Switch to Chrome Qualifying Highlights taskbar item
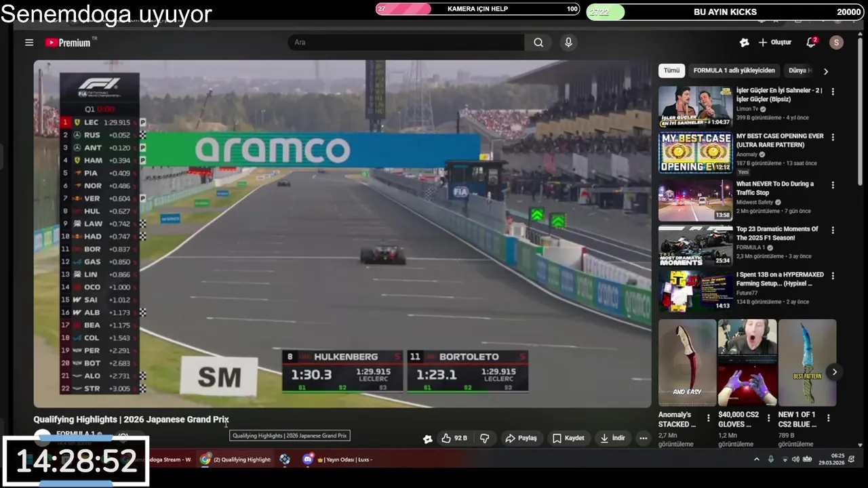The height and width of the screenshot is (488, 868). (236, 460)
